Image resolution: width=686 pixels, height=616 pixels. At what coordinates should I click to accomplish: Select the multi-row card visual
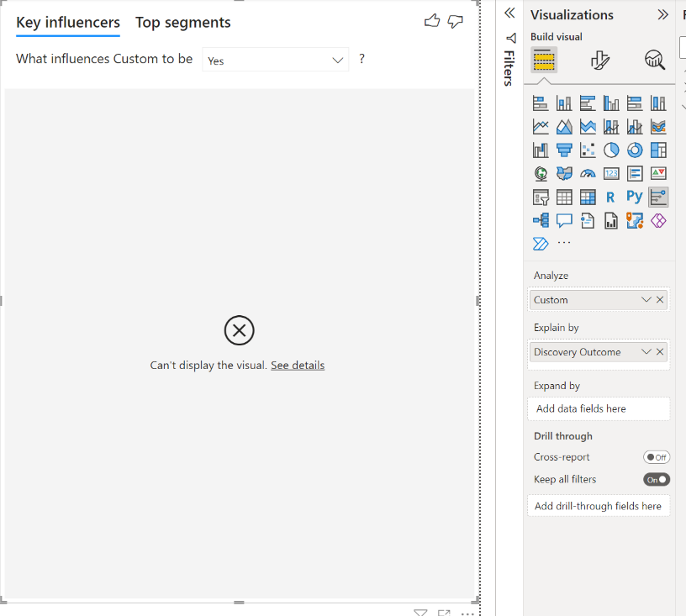click(x=635, y=174)
